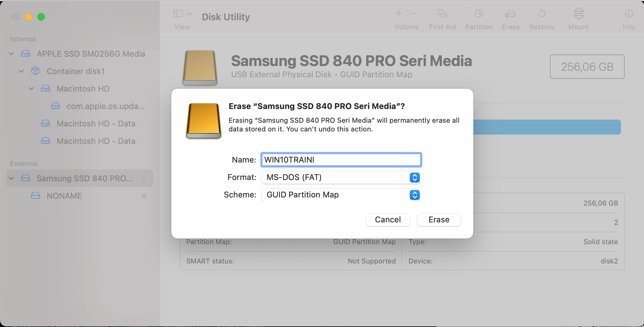Click the Mount toolbar icon
Image resolution: width=644 pixels, height=327 pixels.
tap(579, 13)
